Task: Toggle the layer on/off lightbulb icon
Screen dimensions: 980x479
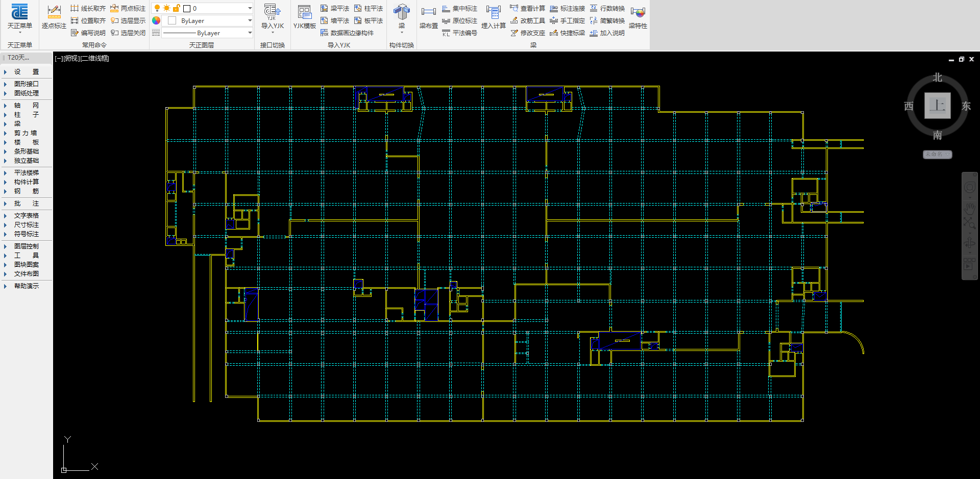Action: coord(157,8)
